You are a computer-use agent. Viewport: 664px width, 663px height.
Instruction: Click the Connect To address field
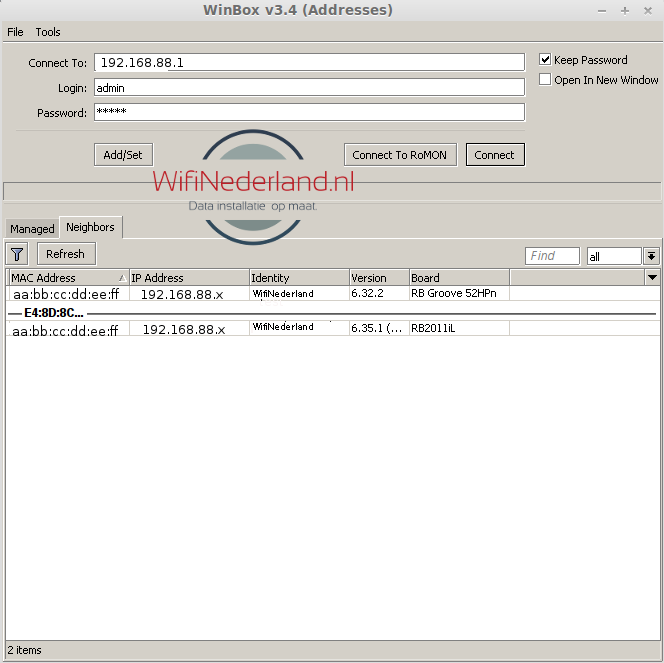[309, 62]
